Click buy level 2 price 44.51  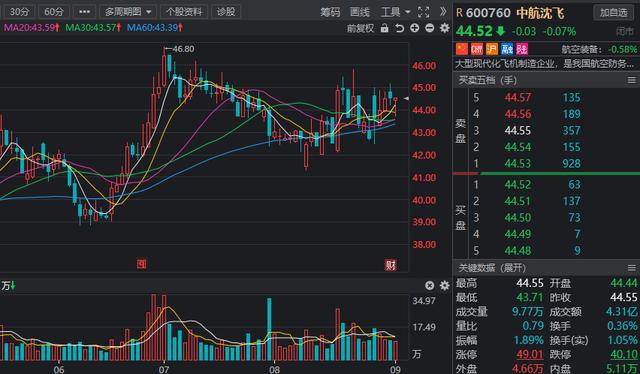518,201
